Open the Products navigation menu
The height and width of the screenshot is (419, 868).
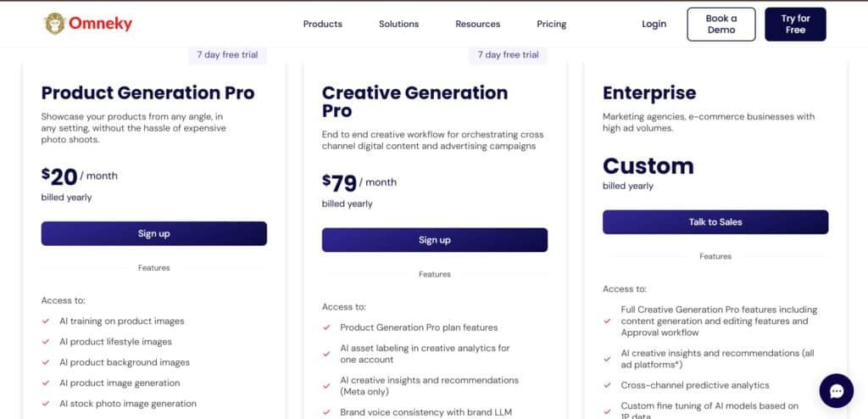[322, 24]
